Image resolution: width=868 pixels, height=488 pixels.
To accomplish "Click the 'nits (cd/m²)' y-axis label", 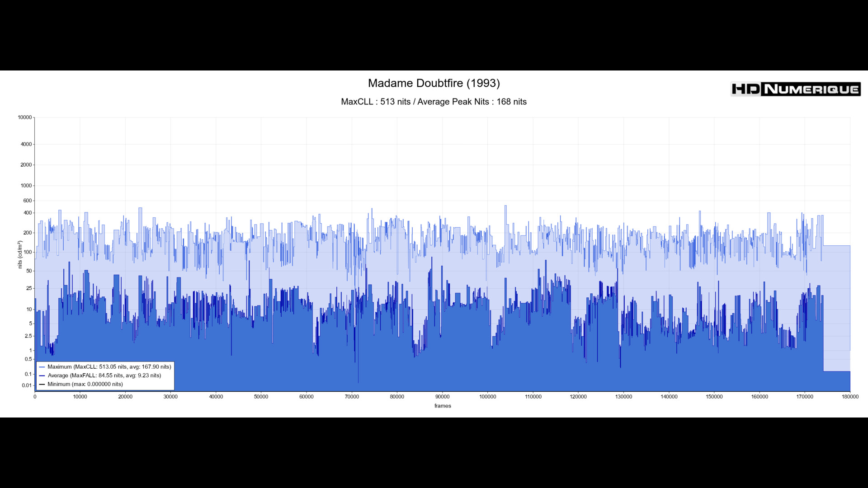I will (x=20, y=254).
